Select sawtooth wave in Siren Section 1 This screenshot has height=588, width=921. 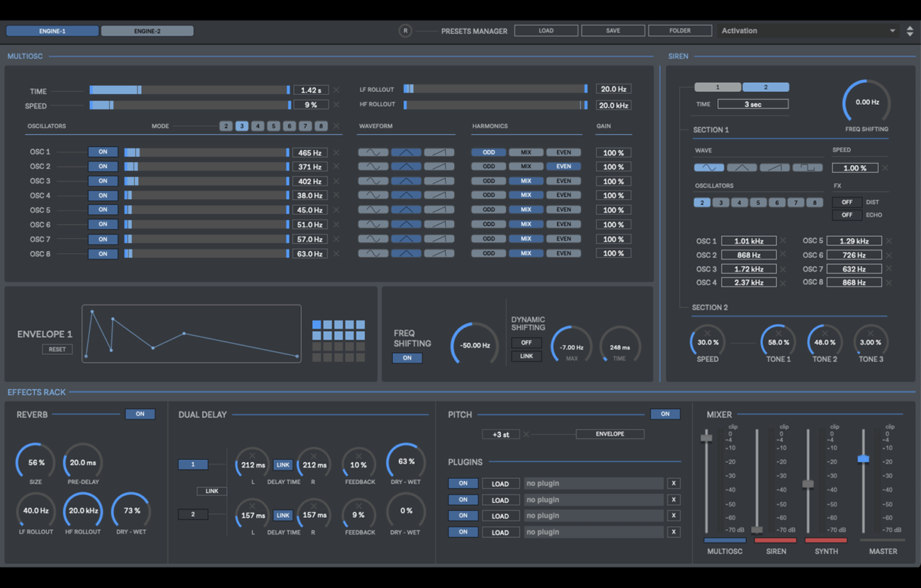click(774, 168)
